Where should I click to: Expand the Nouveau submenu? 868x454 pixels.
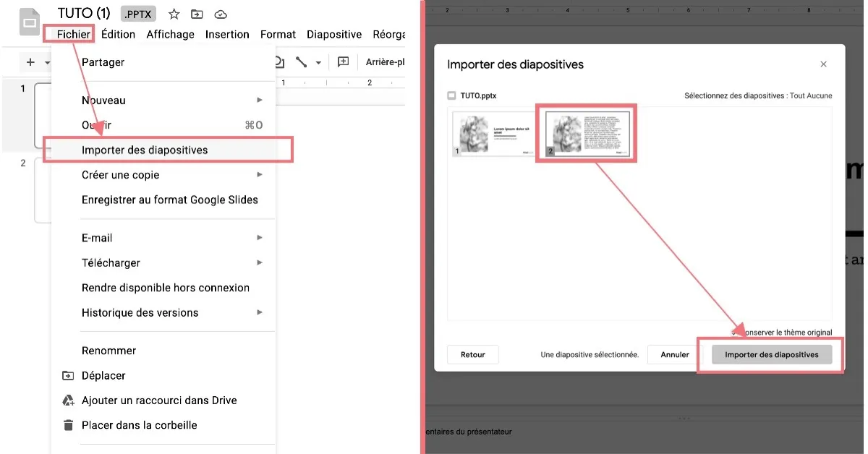[x=260, y=100]
